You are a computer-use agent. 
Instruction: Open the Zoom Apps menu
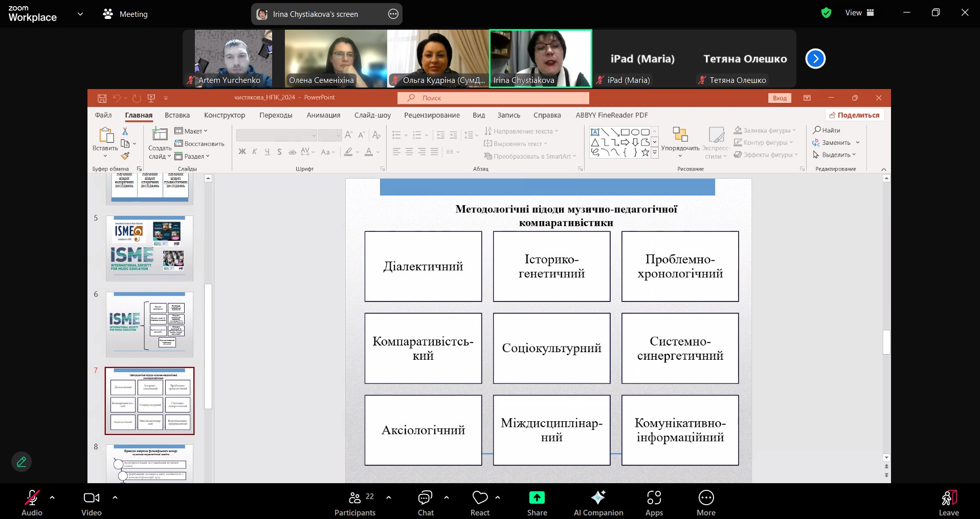654,503
